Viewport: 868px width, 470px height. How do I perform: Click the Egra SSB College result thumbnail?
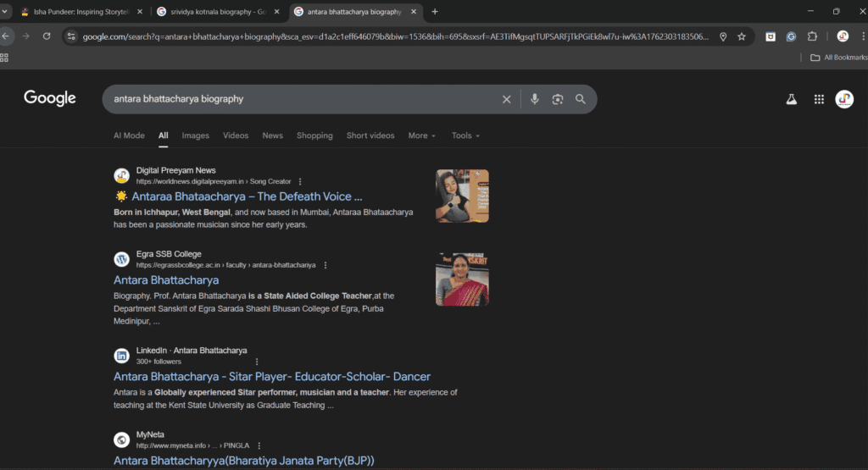[462, 279]
